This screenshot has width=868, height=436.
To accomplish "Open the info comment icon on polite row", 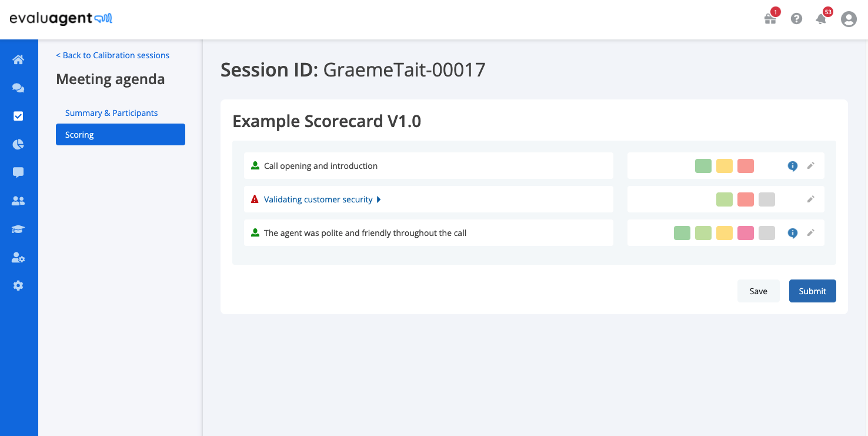I will [x=793, y=233].
